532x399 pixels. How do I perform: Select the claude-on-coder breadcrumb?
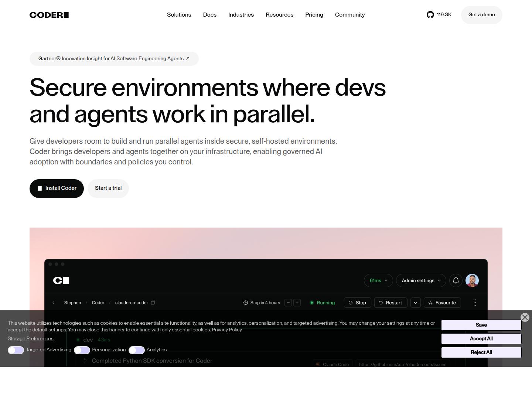(132, 303)
